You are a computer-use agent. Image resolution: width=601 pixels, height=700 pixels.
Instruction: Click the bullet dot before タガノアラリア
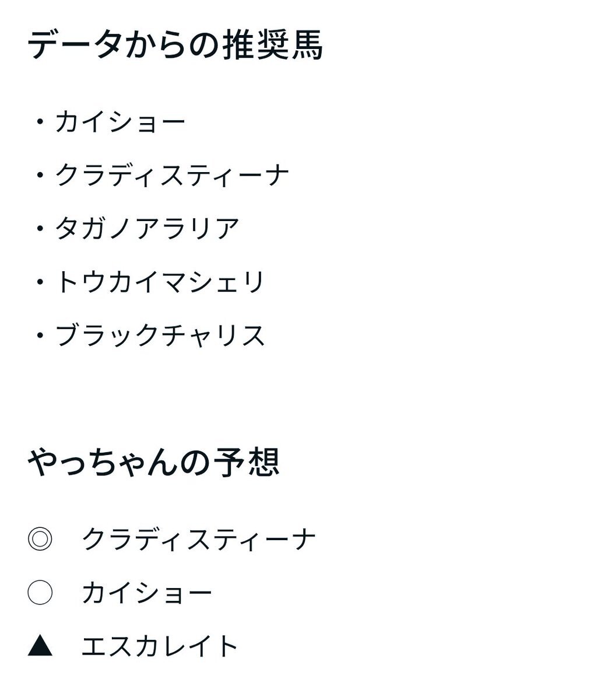pos(40,229)
